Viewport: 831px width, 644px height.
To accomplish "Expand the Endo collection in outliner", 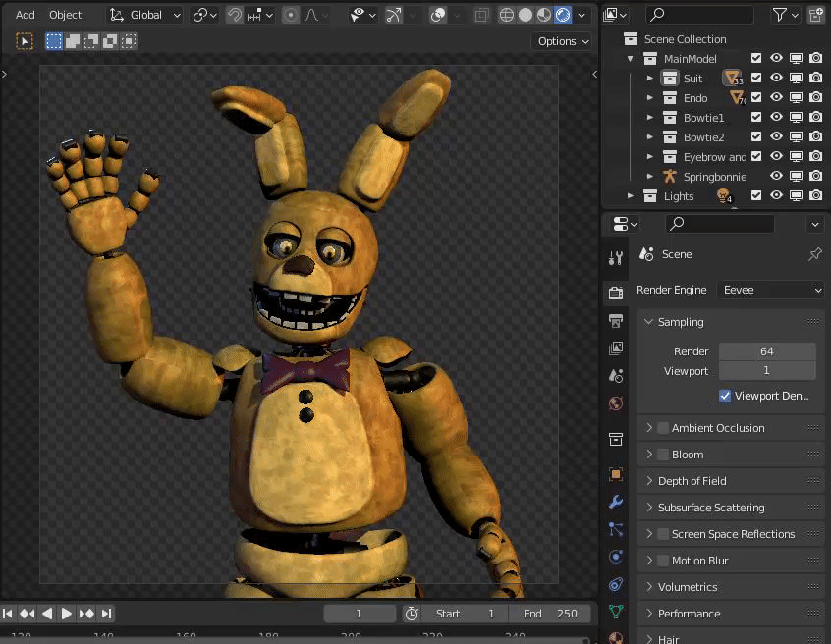I will click(650, 98).
